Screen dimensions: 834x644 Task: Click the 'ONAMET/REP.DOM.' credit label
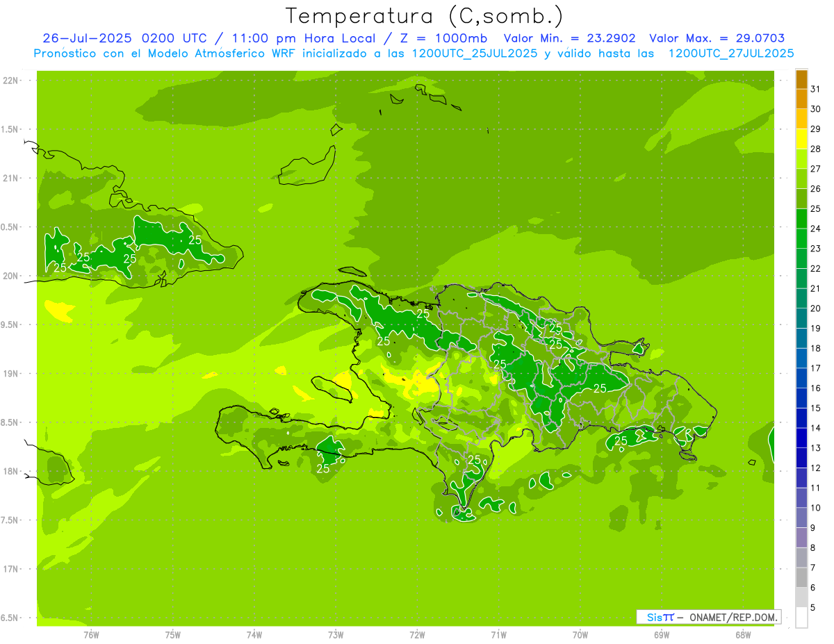click(734, 617)
